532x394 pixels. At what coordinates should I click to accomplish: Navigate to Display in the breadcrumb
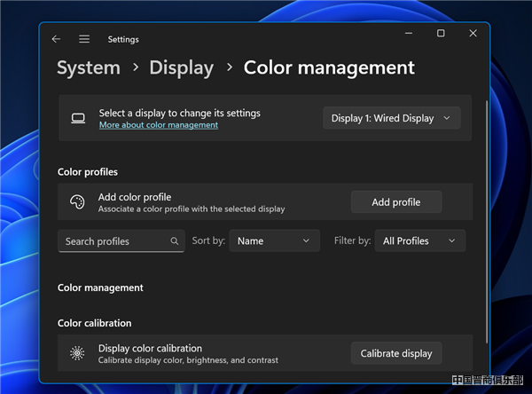pyautogui.click(x=181, y=67)
